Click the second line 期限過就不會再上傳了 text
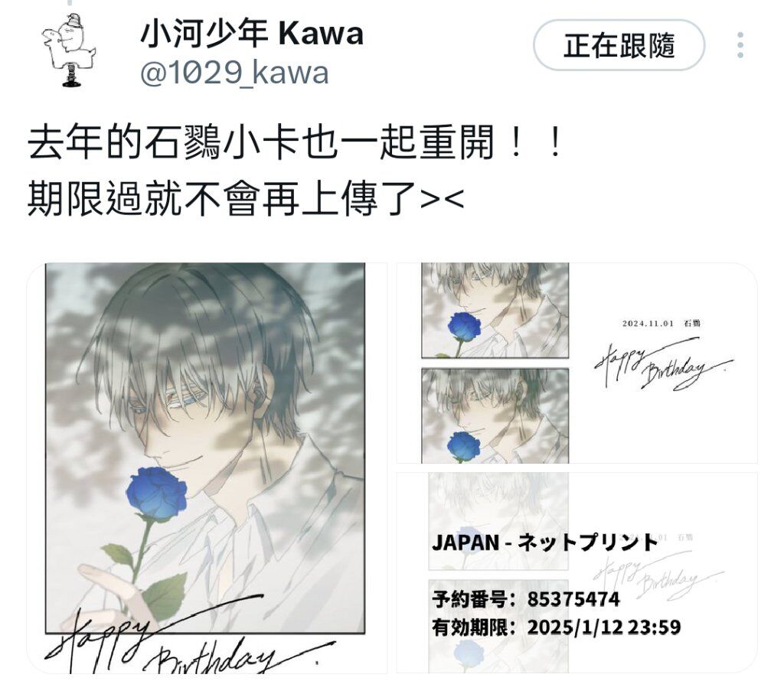Viewport: 784px width, 694px height. [246, 199]
